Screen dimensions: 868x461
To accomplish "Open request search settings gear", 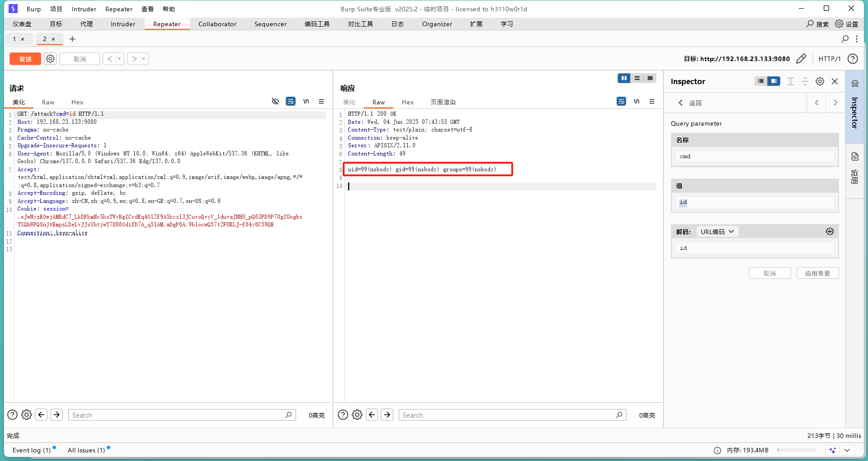I will [x=27, y=414].
